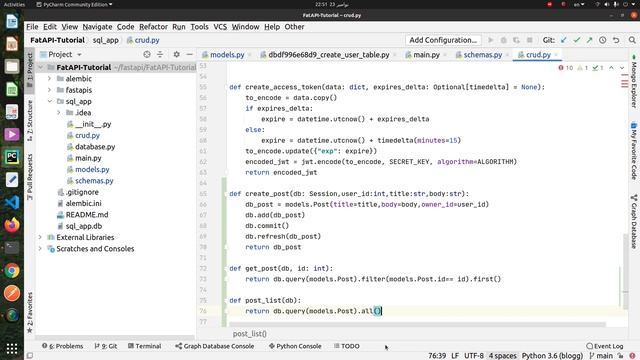Open Git history clock icon

tap(602, 40)
